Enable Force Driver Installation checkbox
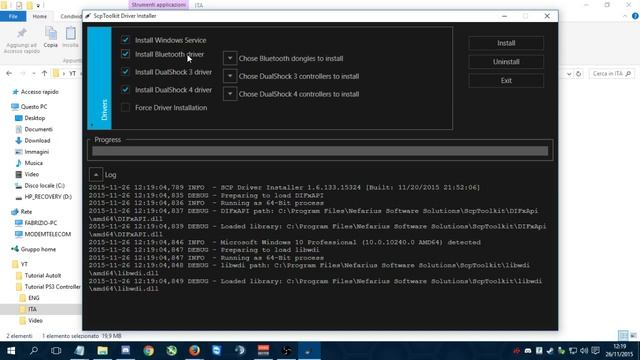 coord(125,107)
